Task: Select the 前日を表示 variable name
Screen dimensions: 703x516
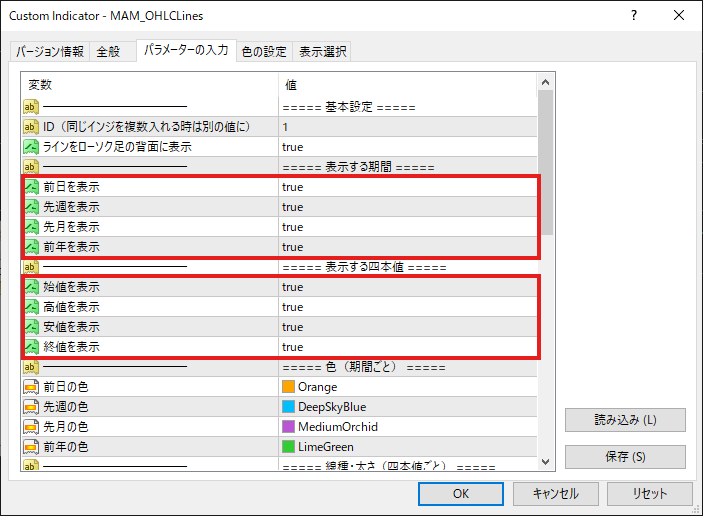Action: coord(71,187)
